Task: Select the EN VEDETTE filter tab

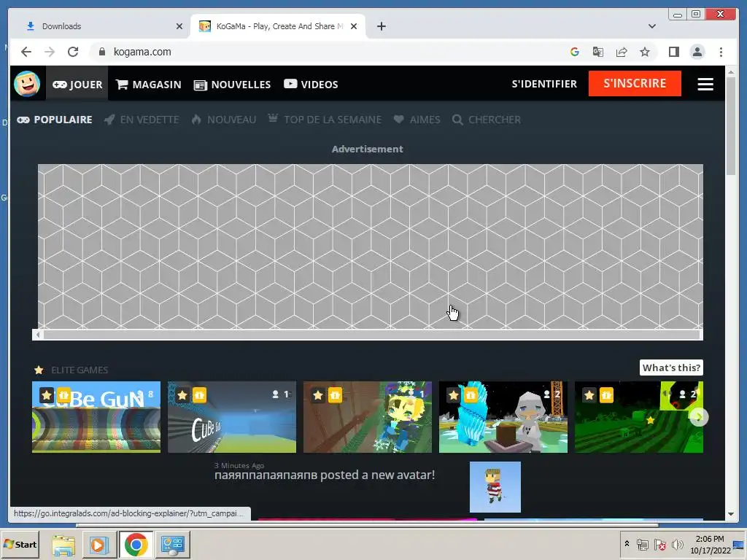Action: pos(142,120)
